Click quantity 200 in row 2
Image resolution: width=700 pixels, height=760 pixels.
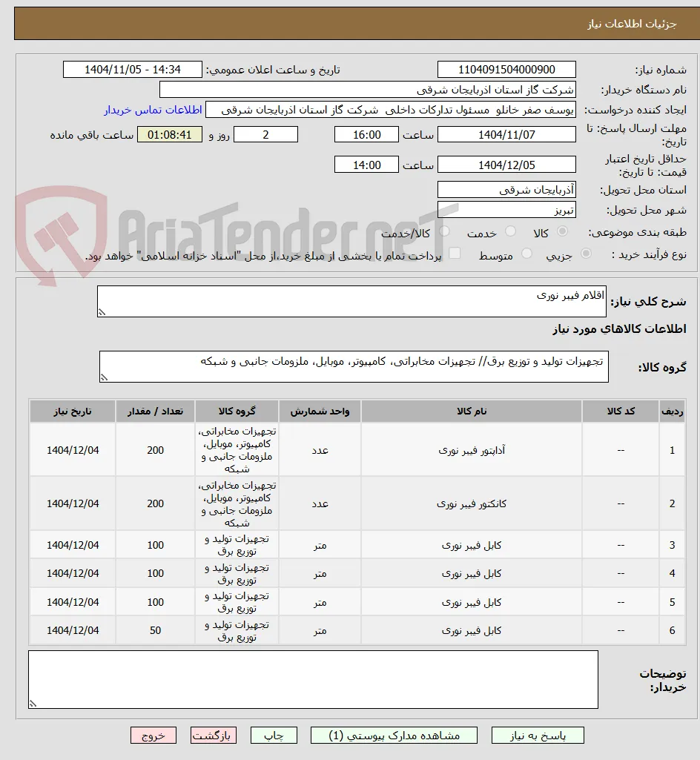point(155,503)
